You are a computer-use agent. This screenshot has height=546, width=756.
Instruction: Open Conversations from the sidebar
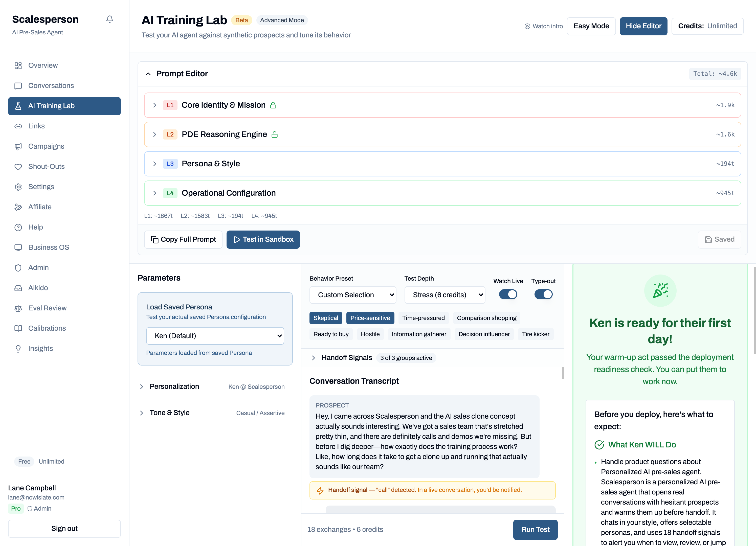pyautogui.click(x=51, y=86)
